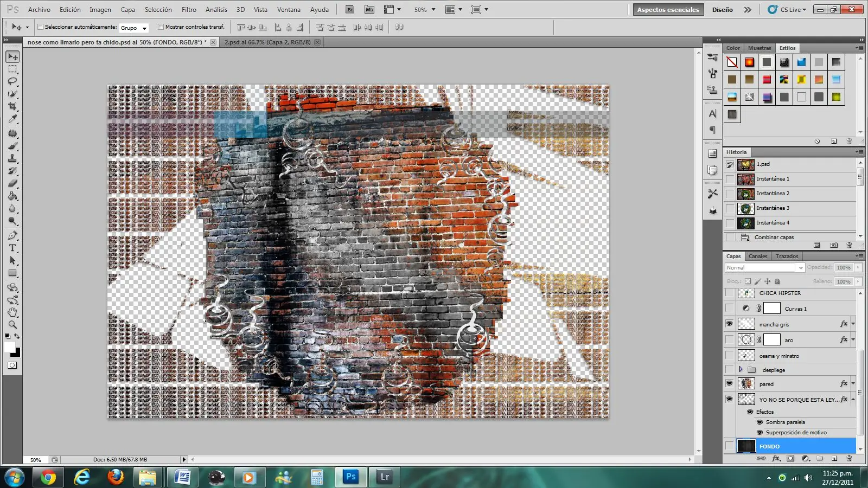Add a layer mask from Layers panel
Viewport: 868px width, 488px height.
tap(790, 458)
